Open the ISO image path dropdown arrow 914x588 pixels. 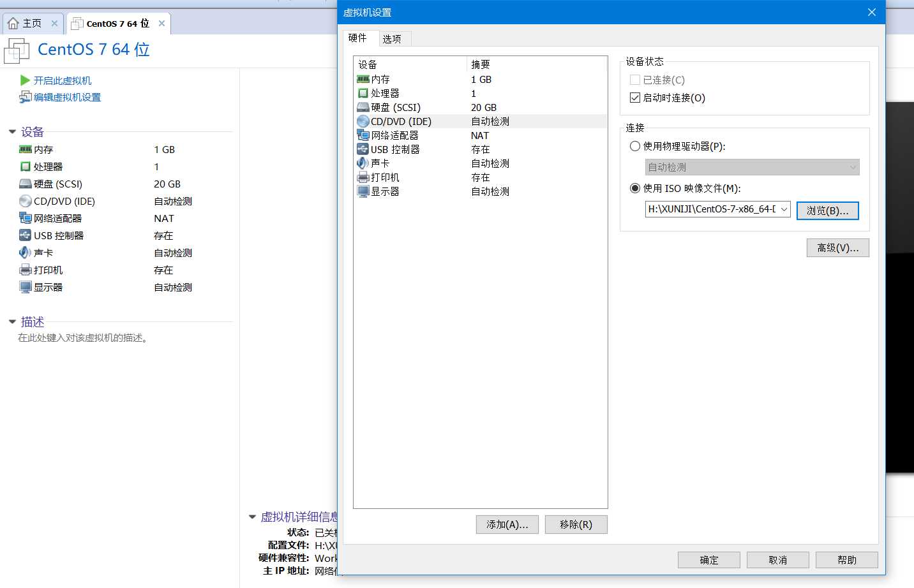[784, 209]
